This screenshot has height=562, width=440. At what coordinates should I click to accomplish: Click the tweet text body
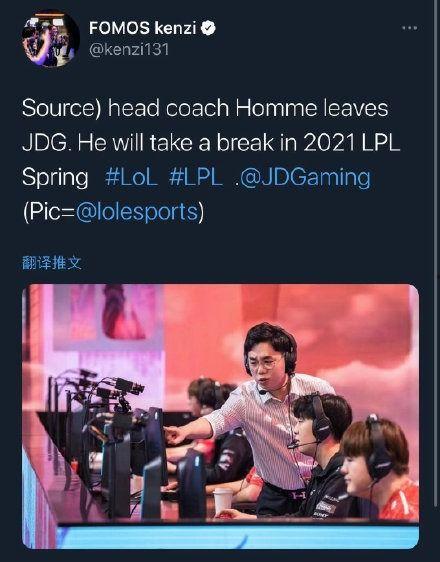click(211, 160)
